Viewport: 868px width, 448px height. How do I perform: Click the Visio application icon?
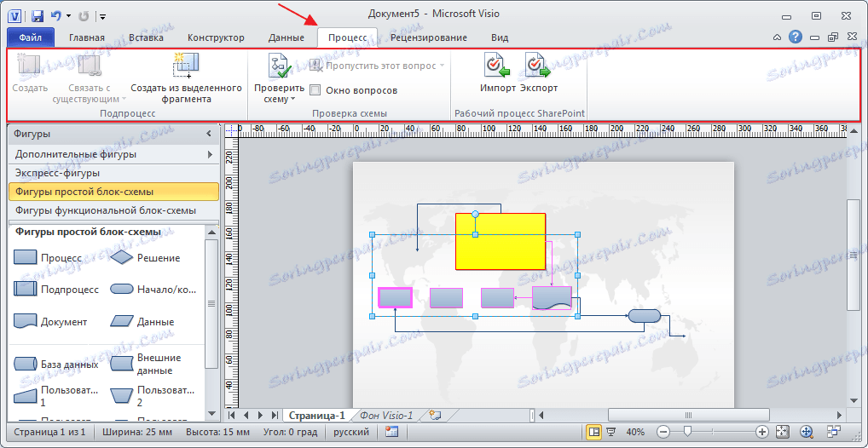pos(16,16)
